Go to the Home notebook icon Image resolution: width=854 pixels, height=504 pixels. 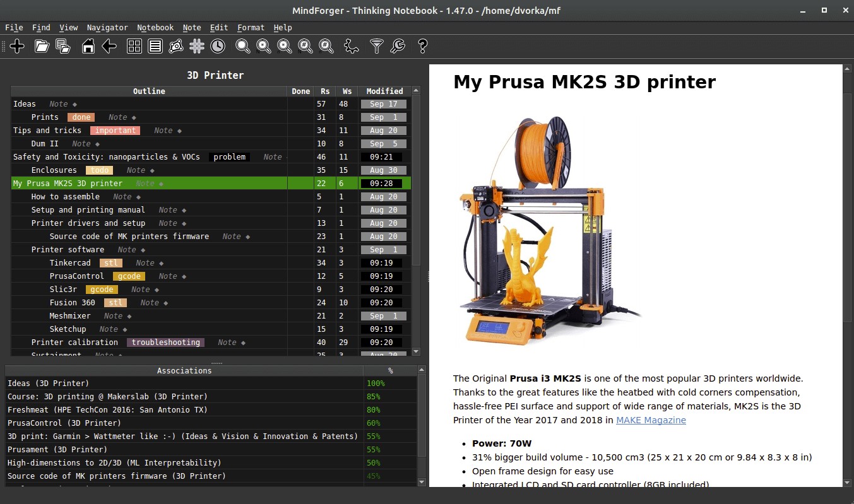click(x=88, y=46)
